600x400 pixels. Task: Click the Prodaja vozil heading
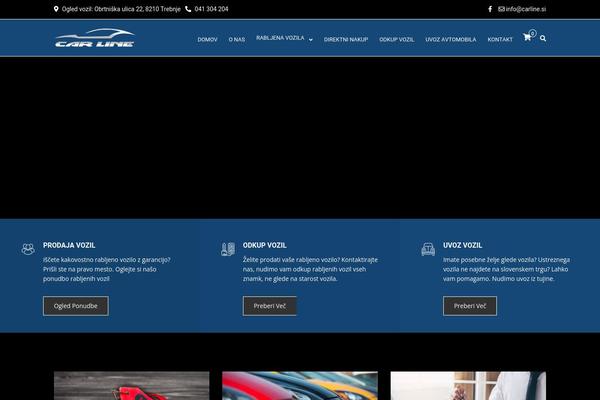point(69,245)
